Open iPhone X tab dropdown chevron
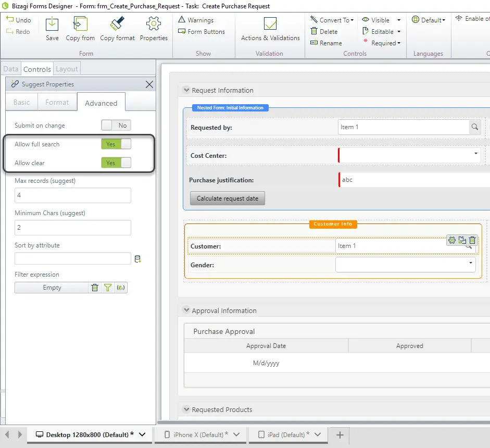This screenshot has width=490, height=448. (236, 434)
